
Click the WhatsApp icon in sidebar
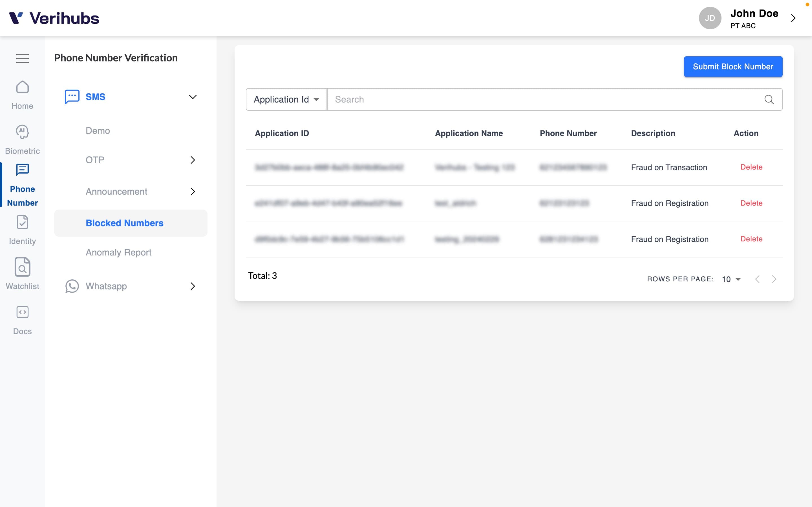coord(72,286)
